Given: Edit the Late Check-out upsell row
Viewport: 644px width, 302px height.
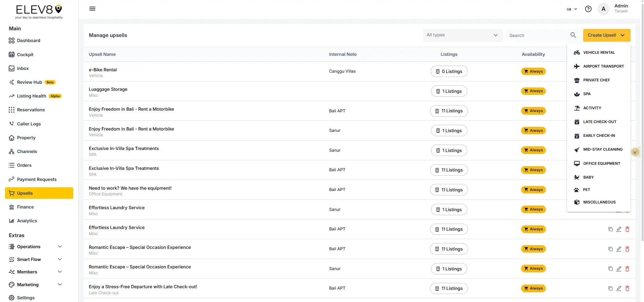Looking at the screenshot, I should click(619, 289).
